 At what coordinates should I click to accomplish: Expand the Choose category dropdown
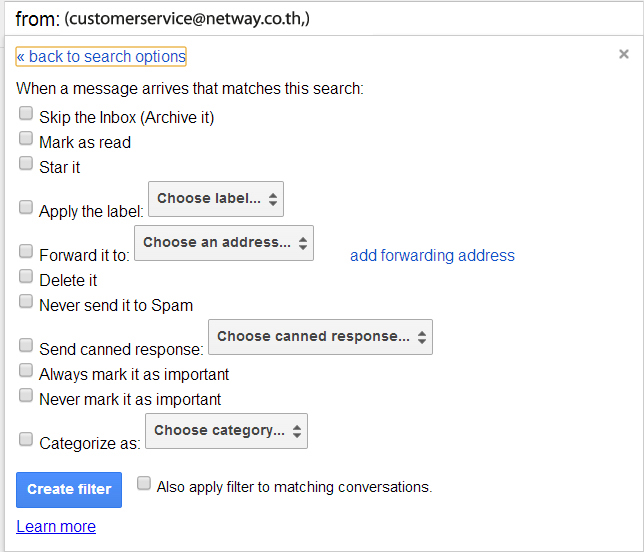(226, 431)
